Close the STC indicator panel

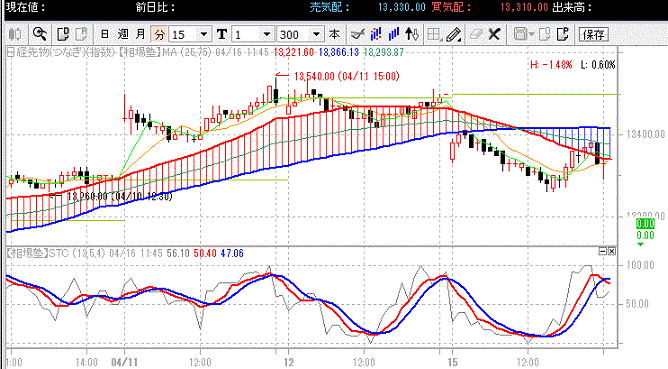pyautogui.click(x=611, y=251)
